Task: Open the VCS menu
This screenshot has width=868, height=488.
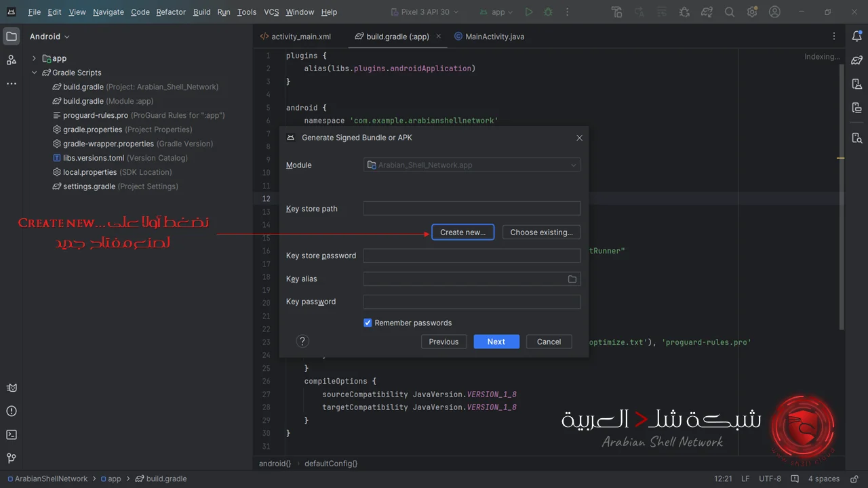Action: pos(271,12)
